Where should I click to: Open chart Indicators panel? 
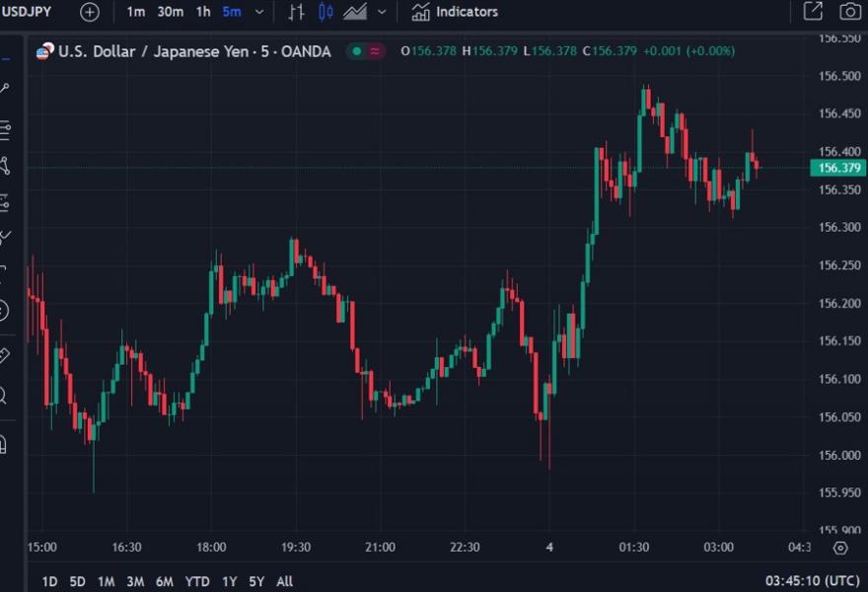tap(454, 11)
